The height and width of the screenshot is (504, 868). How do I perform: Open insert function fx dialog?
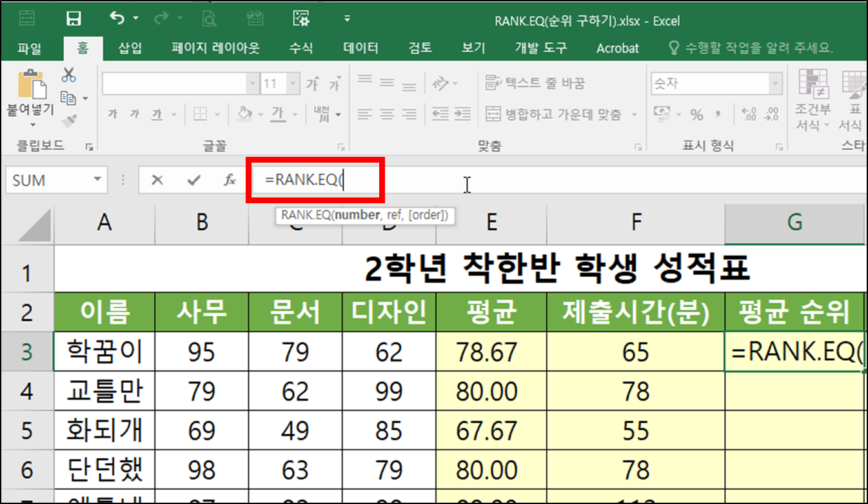[230, 181]
